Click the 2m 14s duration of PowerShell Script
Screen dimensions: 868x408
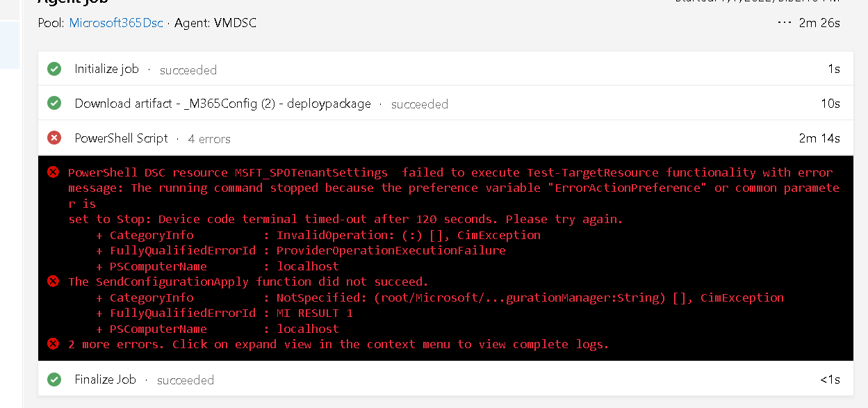click(x=819, y=137)
